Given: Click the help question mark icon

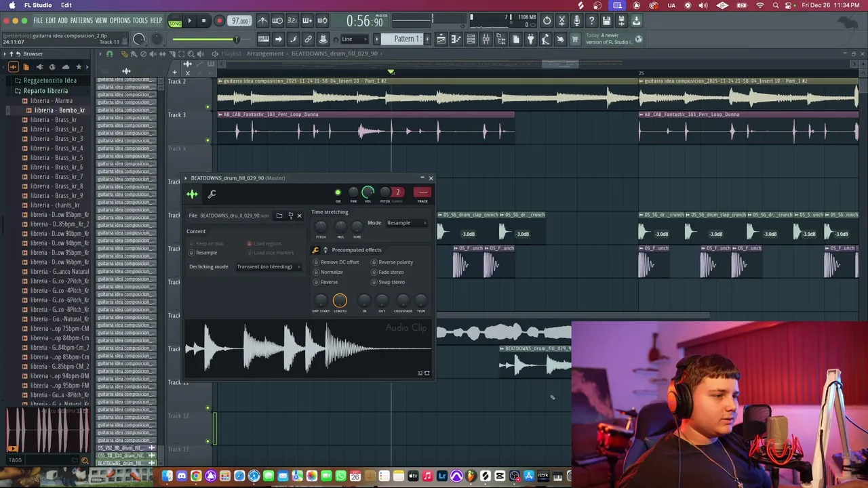Looking at the screenshot, I should coord(591,20).
